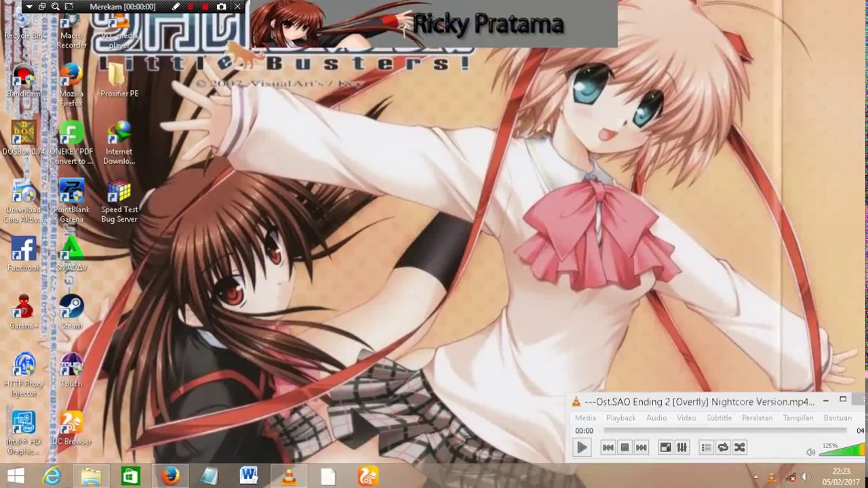The width and height of the screenshot is (868, 488).
Task: Select Internet Download Manager desktop icon
Action: [x=119, y=143]
